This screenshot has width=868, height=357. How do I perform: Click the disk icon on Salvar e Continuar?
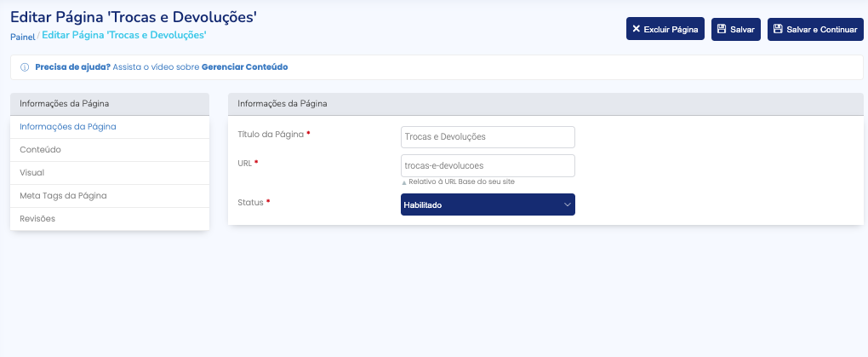pos(778,29)
